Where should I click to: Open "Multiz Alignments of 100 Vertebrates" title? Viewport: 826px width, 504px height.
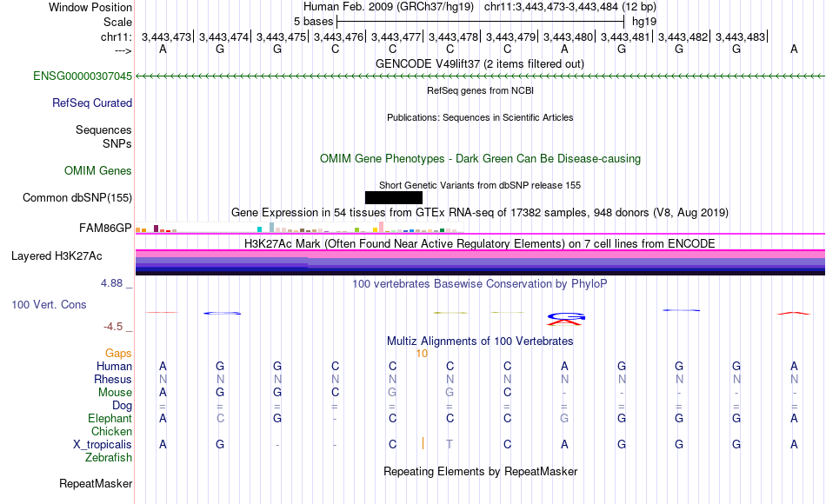point(480,341)
